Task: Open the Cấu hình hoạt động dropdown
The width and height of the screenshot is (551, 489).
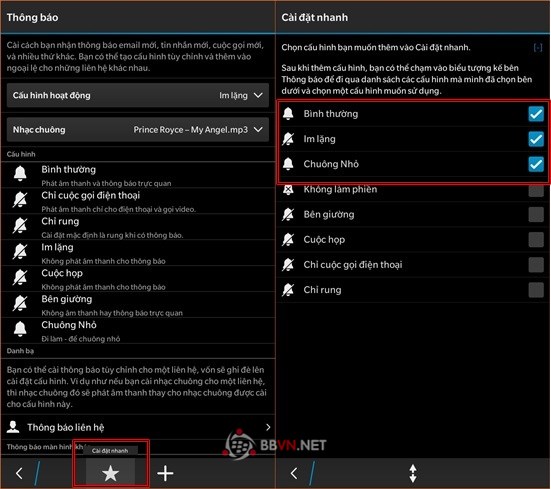Action: tap(138, 95)
